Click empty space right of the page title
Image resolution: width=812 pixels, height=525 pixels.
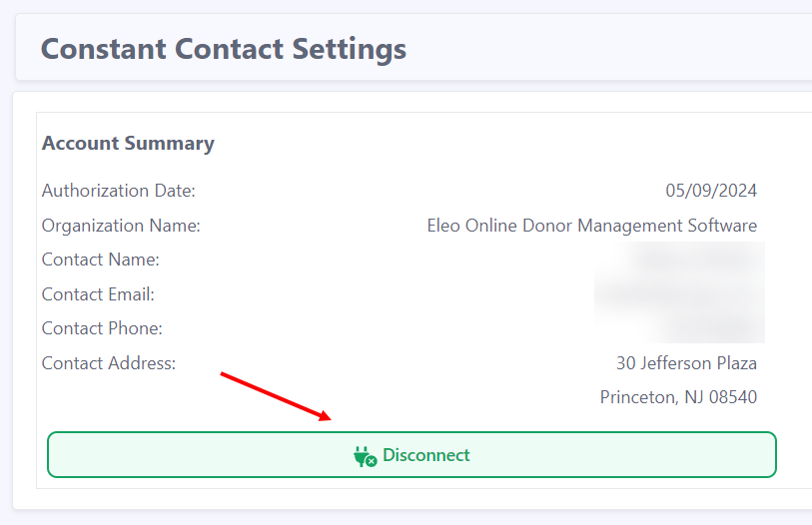pos(606,49)
